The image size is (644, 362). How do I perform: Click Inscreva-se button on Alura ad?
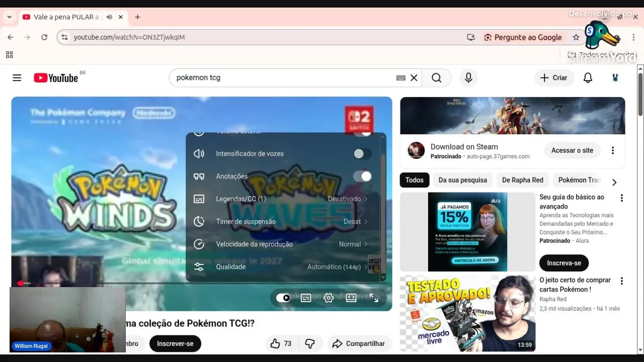564,263
